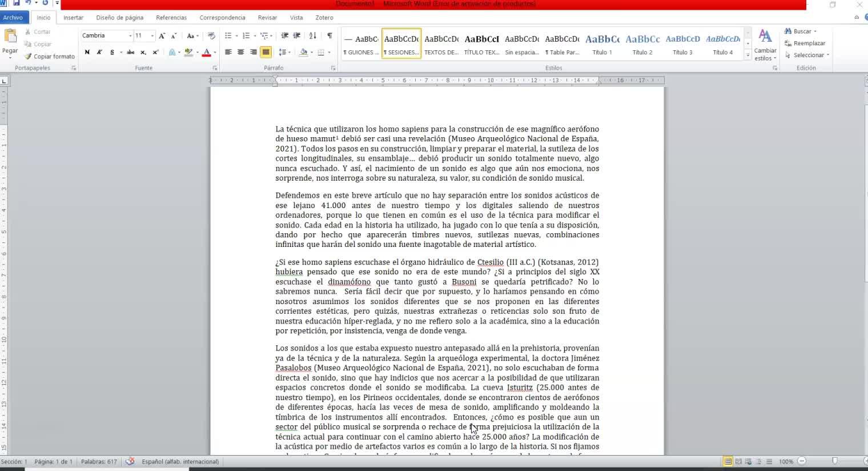Switch to outline view in the status bar
The width and height of the screenshot is (868, 471).
pos(759,461)
